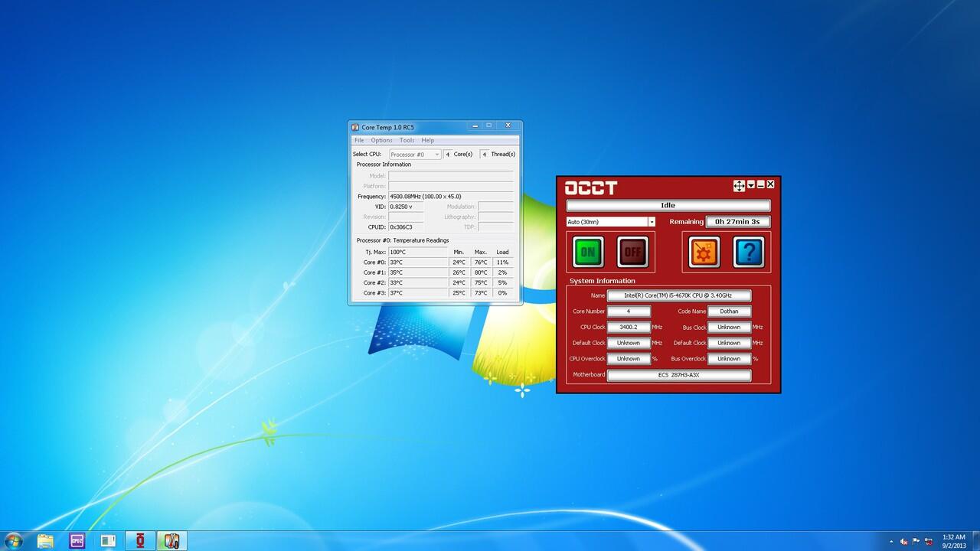Open Windows Explorer from the taskbar

[x=45, y=541]
